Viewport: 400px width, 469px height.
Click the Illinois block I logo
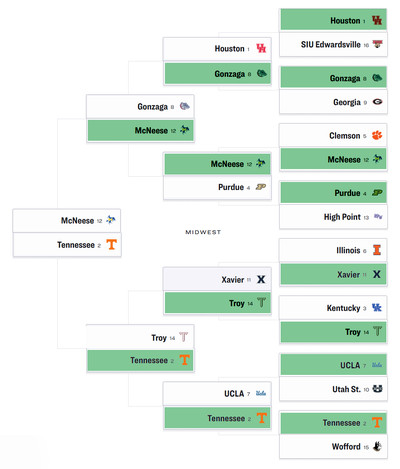click(377, 250)
